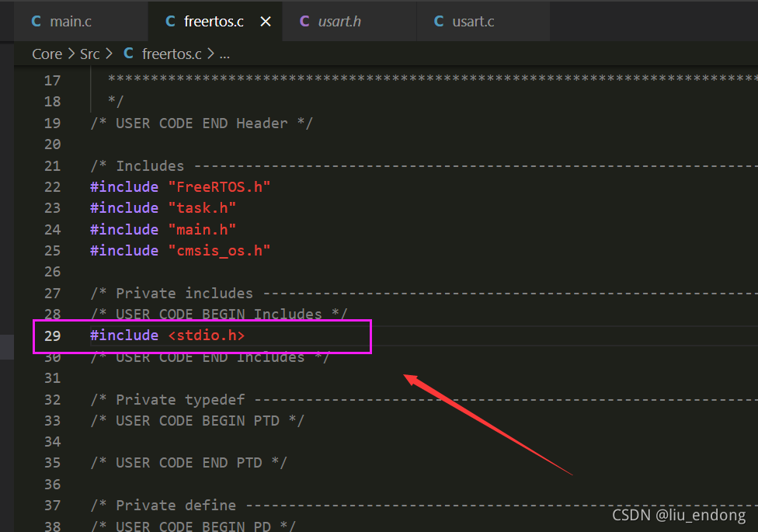Click the Private includes comment line
The width and height of the screenshot is (758, 532).
pyautogui.click(x=424, y=293)
